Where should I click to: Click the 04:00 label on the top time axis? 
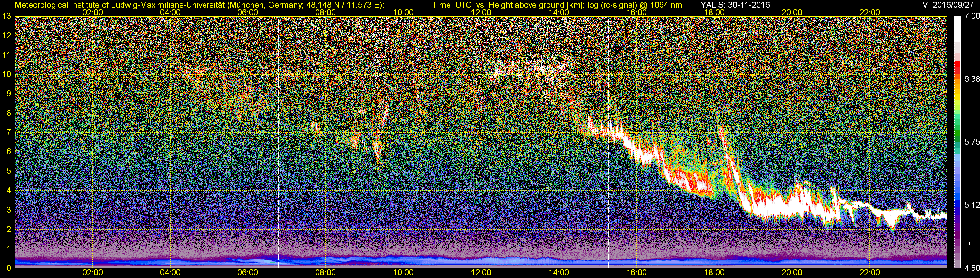click(x=170, y=12)
